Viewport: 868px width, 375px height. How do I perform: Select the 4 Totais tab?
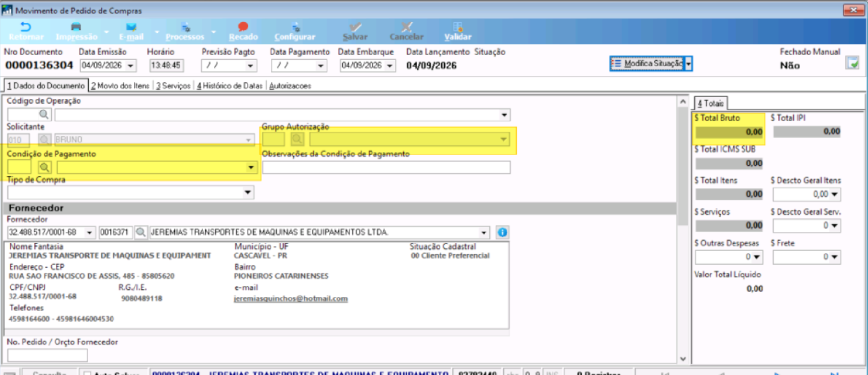tap(710, 103)
